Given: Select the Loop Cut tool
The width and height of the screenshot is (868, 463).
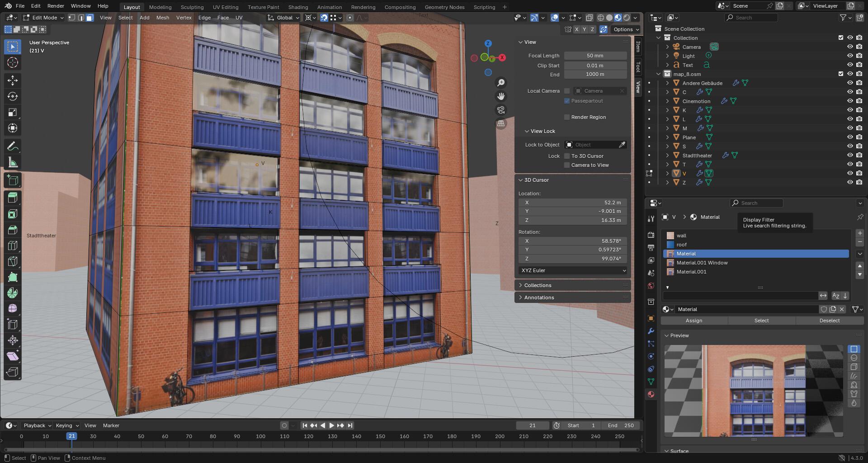Looking at the screenshot, I should pyautogui.click(x=13, y=246).
